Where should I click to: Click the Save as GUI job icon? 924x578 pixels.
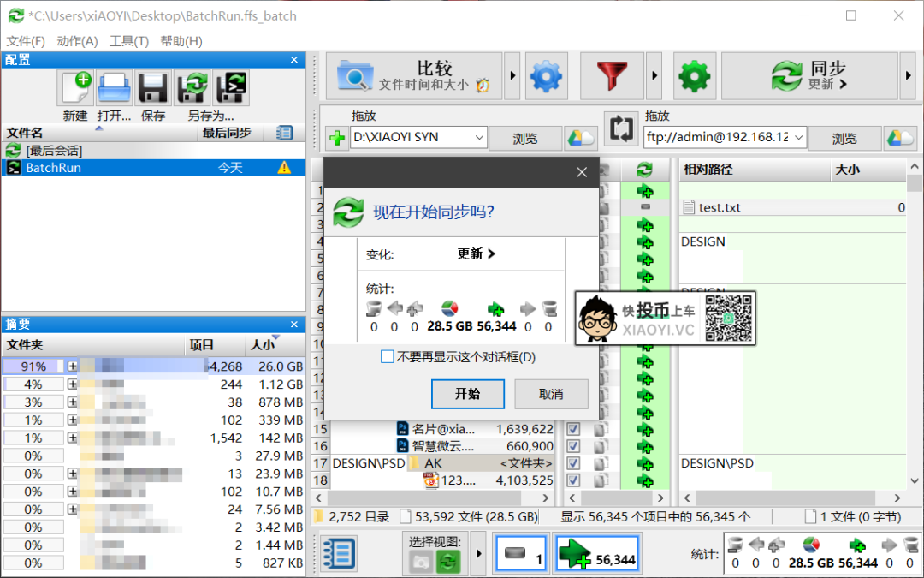click(192, 87)
